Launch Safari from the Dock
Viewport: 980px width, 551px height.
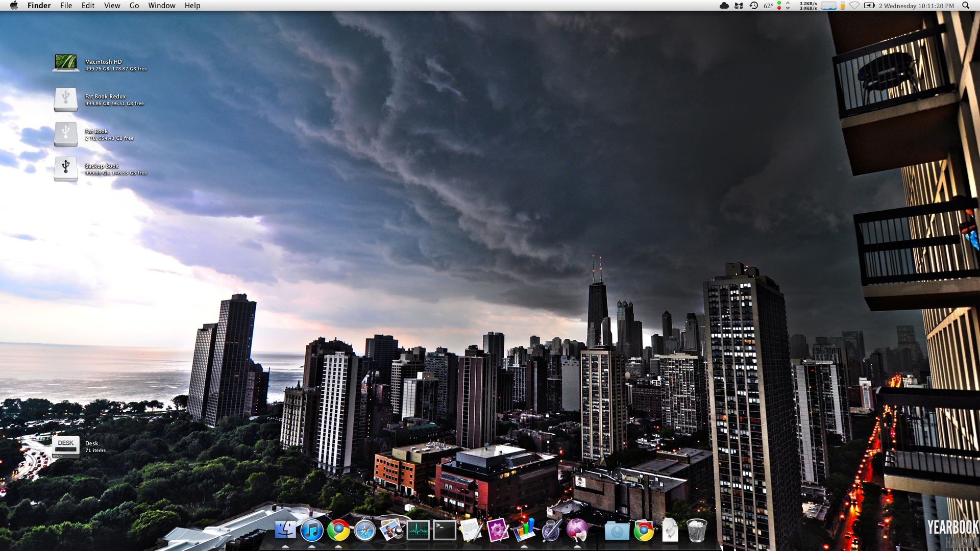point(365,531)
